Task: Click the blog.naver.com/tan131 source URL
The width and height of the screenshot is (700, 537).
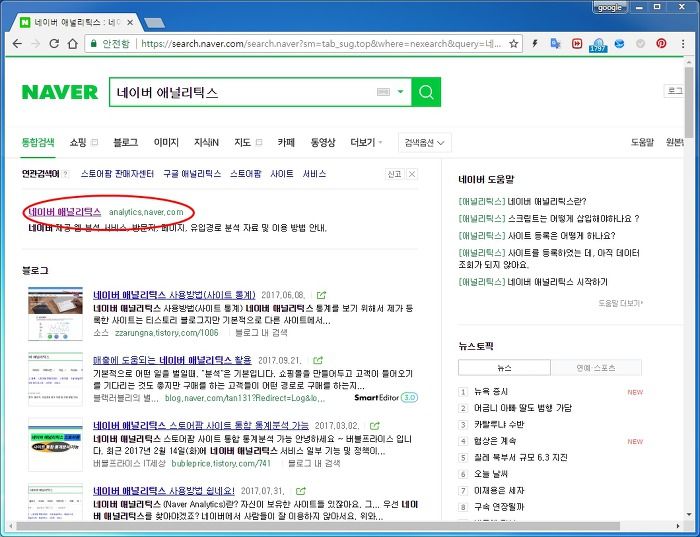Action: (245, 398)
